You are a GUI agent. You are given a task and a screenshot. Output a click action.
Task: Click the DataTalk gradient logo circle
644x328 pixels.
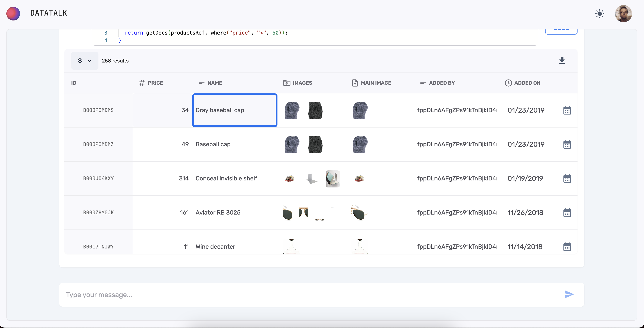coord(13,13)
